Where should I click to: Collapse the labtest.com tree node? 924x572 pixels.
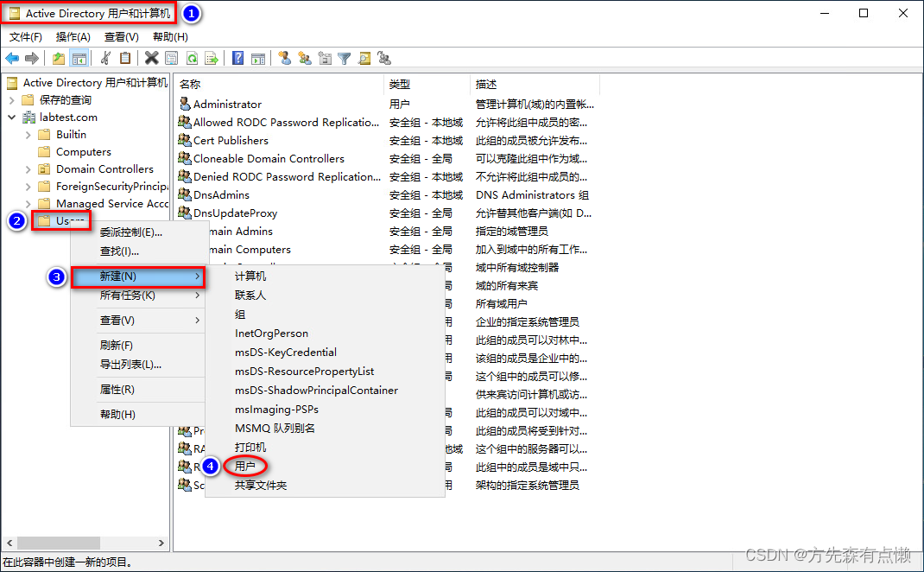12,118
